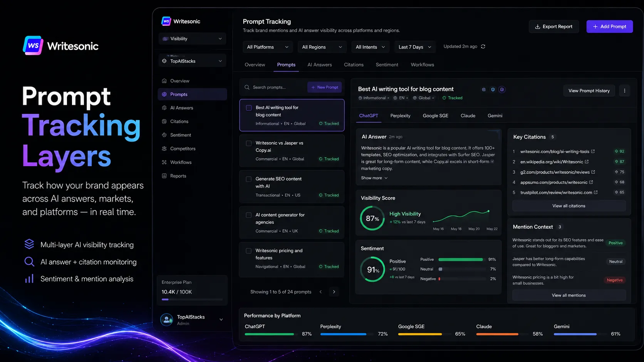Image resolution: width=644 pixels, height=362 pixels.
Task: Open the Visibility dropdown in sidebar
Action: pyautogui.click(x=192, y=38)
